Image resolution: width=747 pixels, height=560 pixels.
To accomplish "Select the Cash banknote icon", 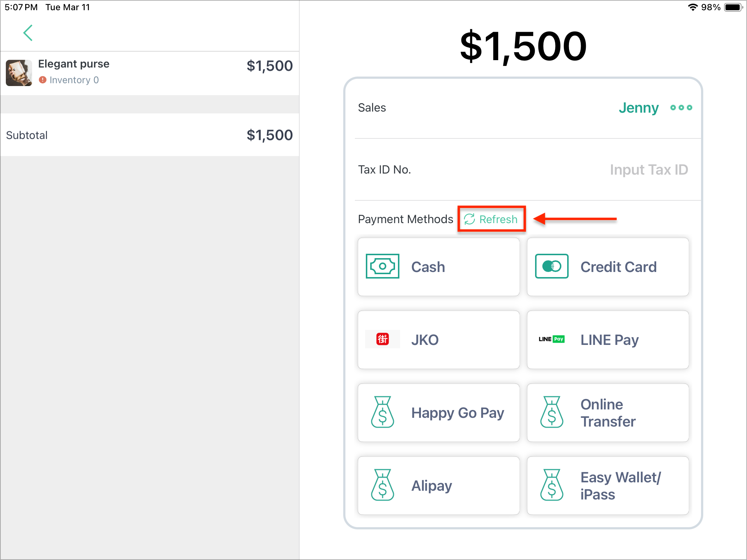I will [x=382, y=266].
